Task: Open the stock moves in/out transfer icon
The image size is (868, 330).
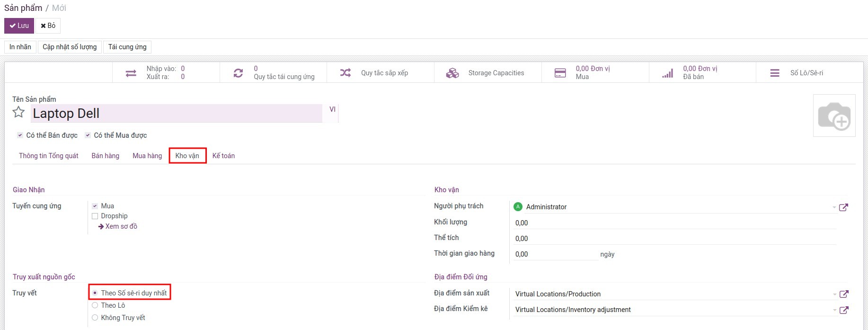Action: (x=131, y=73)
